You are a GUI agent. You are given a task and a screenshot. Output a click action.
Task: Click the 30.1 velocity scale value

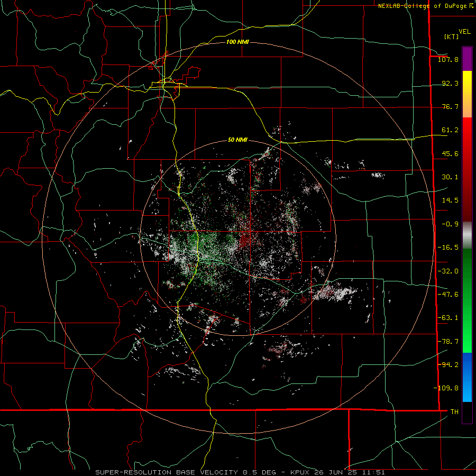point(450,177)
